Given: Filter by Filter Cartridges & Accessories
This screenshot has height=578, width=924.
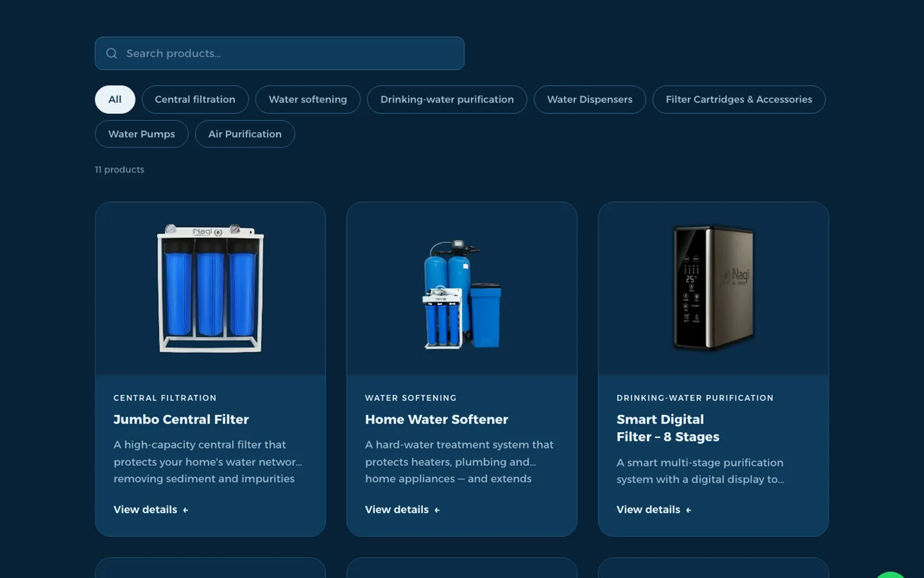Looking at the screenshot, I should [x=739, y=100].
